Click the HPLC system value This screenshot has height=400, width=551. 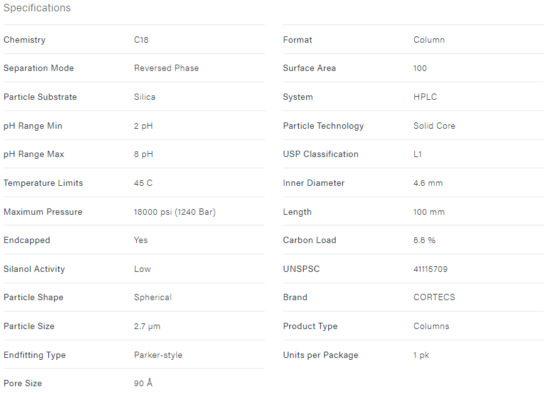(425, 97)
